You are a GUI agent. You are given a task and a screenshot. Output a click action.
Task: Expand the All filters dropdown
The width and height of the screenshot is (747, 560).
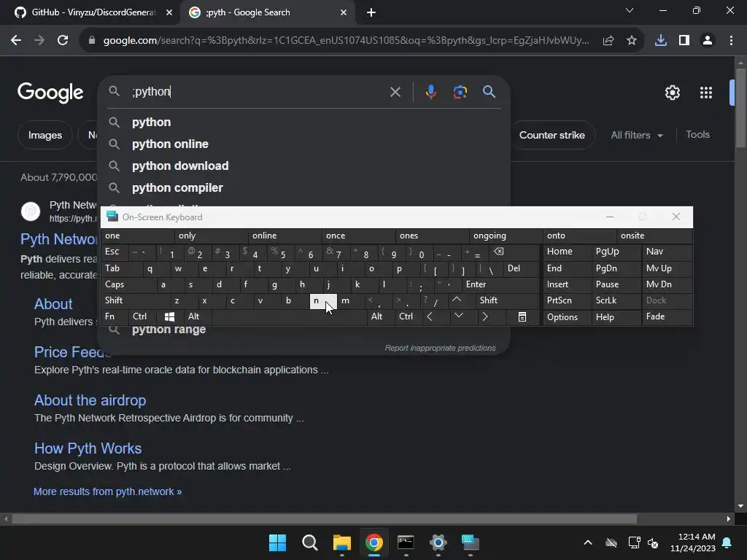click(636, 135)
